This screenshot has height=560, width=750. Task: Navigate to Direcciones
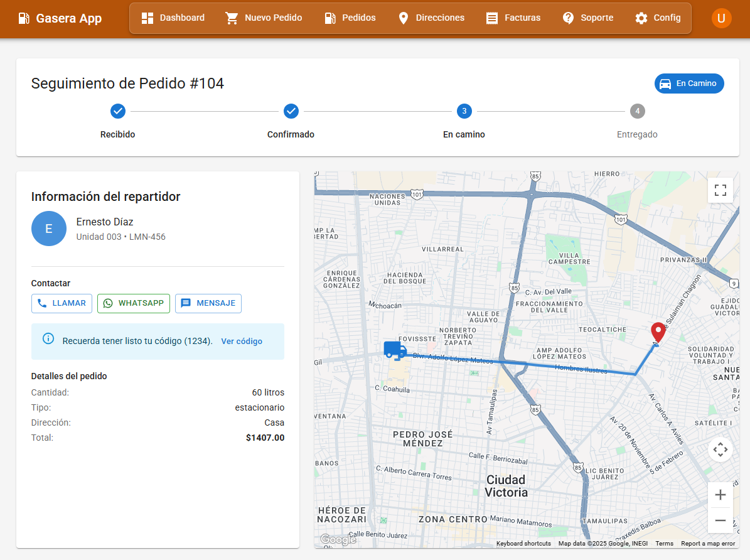tap(431, 18)
